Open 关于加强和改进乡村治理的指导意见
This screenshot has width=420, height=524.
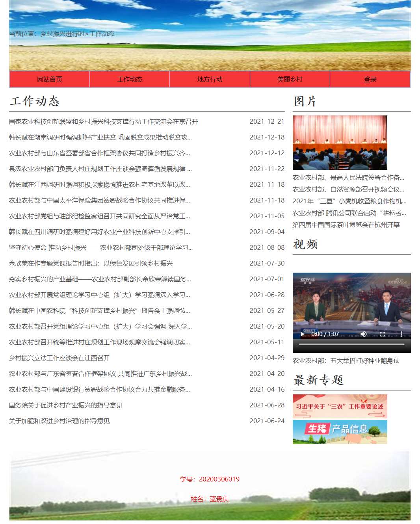(59, 421)
